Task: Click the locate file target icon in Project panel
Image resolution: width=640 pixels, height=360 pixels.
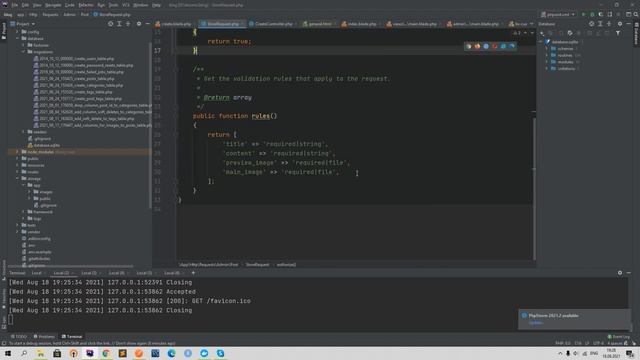Action: [x=111, y=24]
